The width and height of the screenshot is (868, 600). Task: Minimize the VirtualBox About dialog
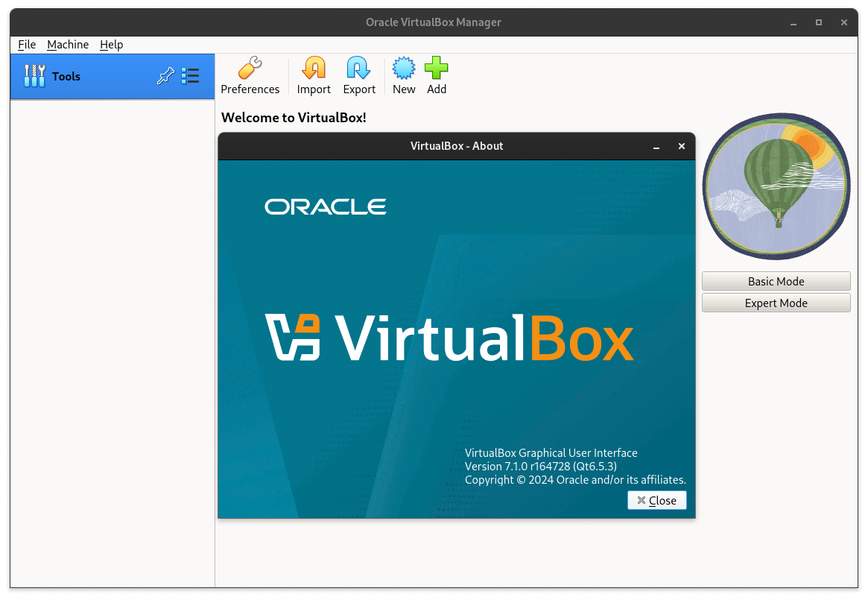pos(656,146)
